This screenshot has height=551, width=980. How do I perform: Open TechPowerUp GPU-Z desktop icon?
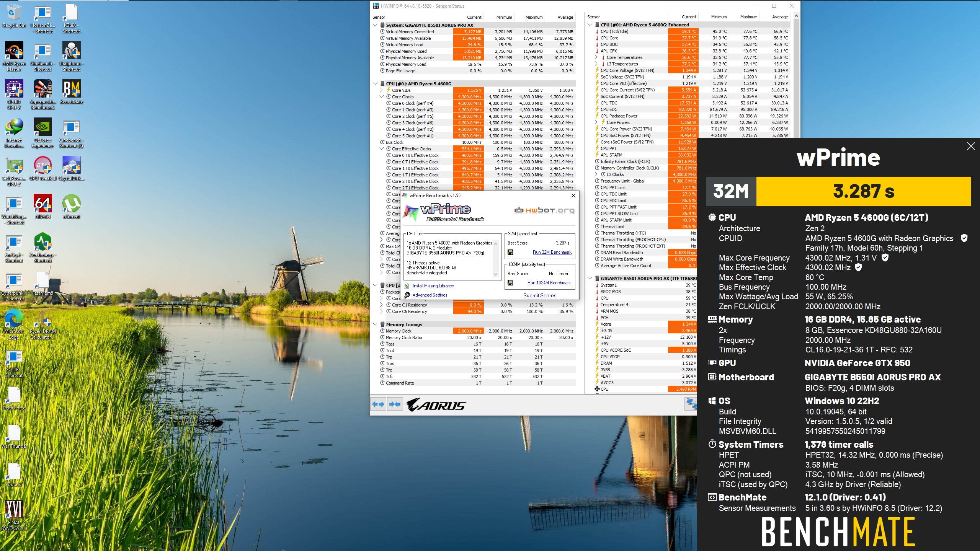pos(14,171)
